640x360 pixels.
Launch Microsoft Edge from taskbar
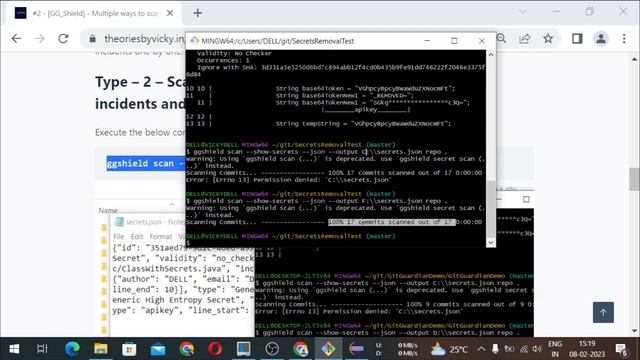[73, 349]
